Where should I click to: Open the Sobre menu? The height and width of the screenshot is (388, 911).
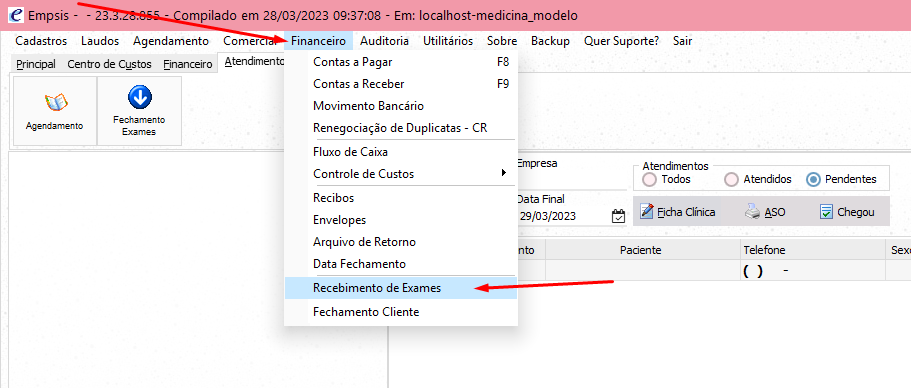502,41
